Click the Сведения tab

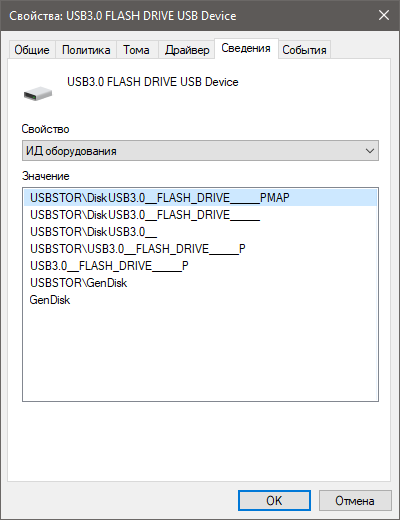(246, 49)
